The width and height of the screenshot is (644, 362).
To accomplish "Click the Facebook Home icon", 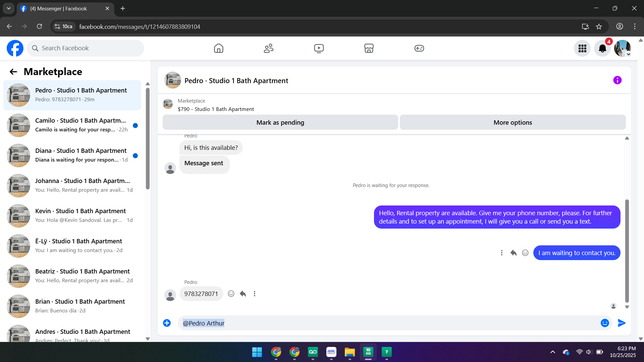I will 218,48.
